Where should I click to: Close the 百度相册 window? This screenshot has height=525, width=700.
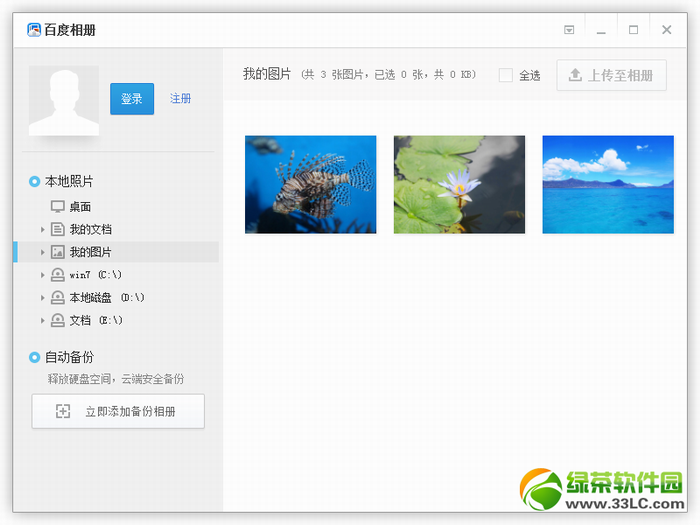click(667, 30)
